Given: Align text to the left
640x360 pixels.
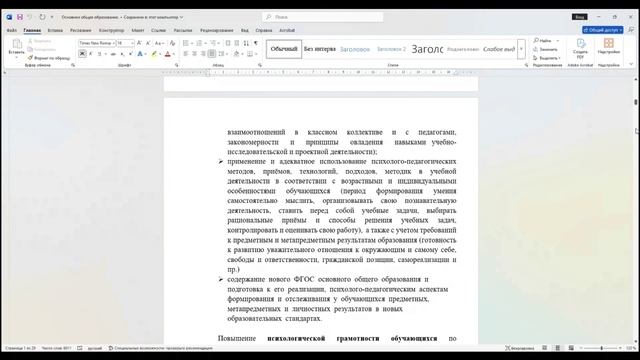Looking at the screenshot, I should [x=186, y=54].
